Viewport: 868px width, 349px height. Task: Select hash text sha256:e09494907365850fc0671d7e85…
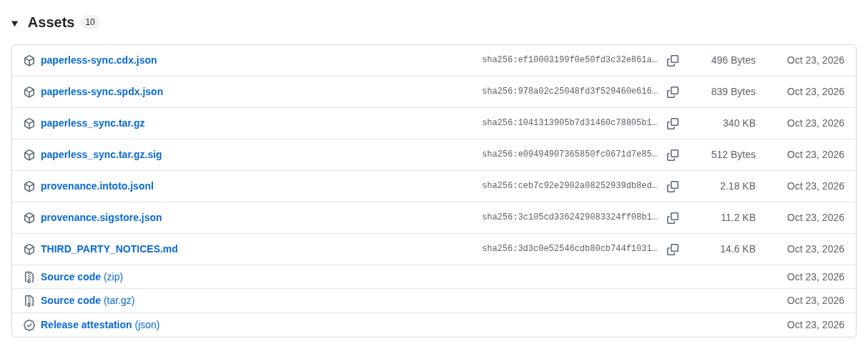569,154
